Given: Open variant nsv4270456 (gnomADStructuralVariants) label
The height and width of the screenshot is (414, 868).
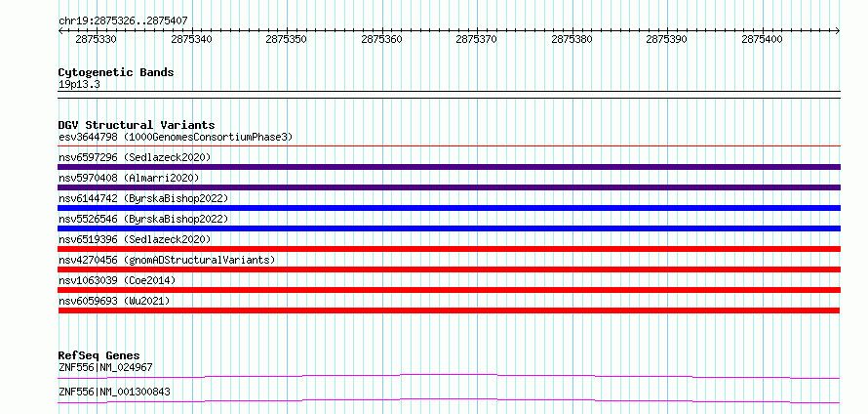Looking at the screenshot, I should click(167, 260).
